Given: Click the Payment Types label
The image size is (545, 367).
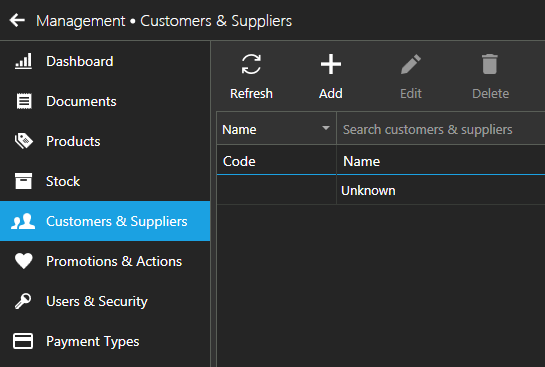Looking at the screenshot, I should pyautogui.click(x=93, y=341).
